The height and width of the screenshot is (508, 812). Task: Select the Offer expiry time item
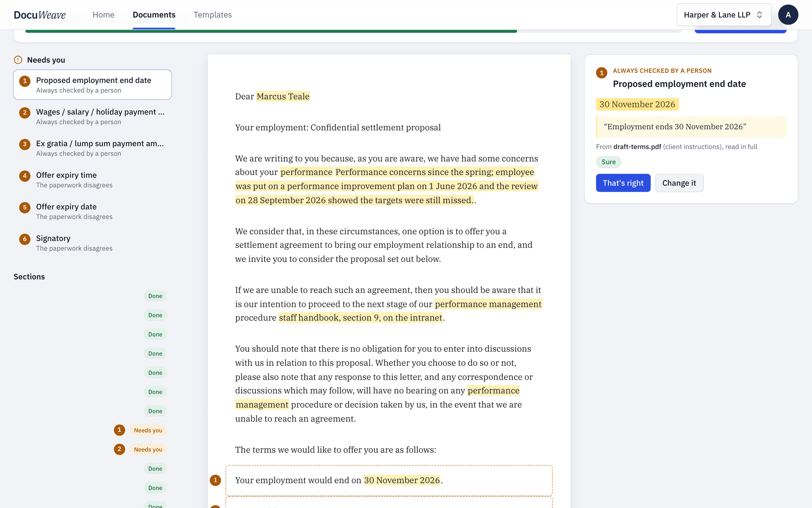(92, 179)
